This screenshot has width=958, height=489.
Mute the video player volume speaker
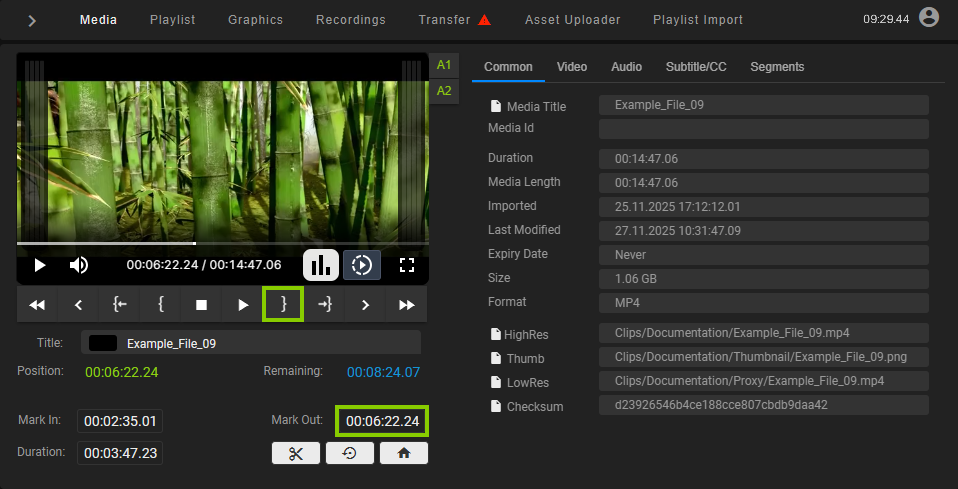79,265
